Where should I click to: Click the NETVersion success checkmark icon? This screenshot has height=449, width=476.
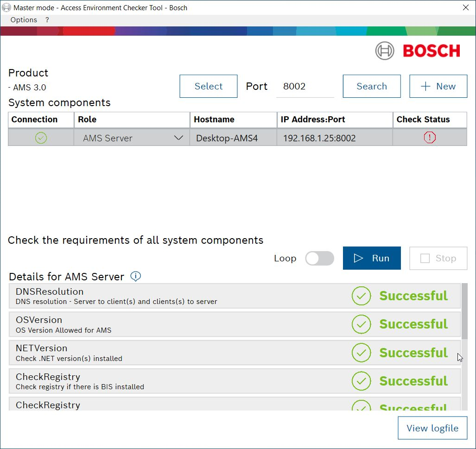pyautogui.click(x=361, y=353)
